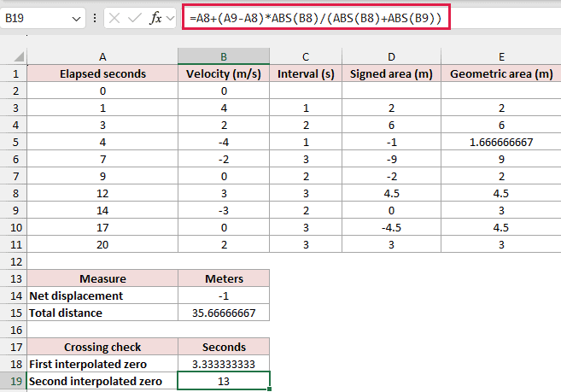The image size is (561, 392).
Task: Select cell E9 showing 3
Action: tap(501, 210)
